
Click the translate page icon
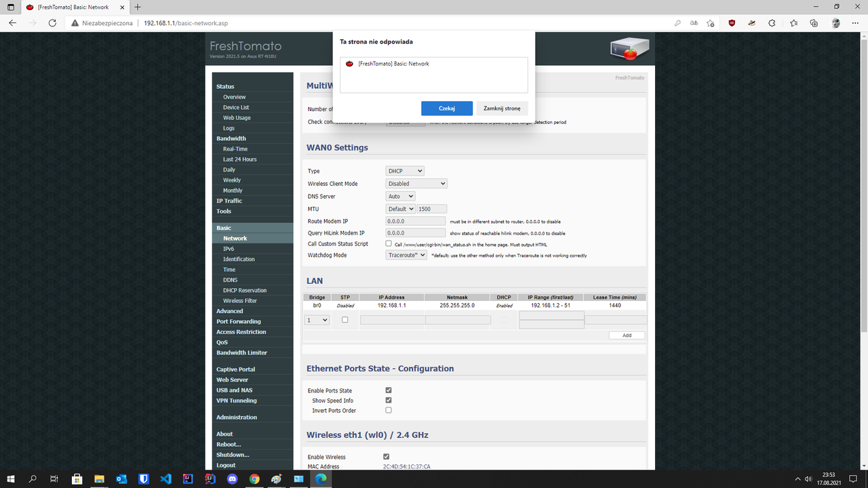point(694,22)
